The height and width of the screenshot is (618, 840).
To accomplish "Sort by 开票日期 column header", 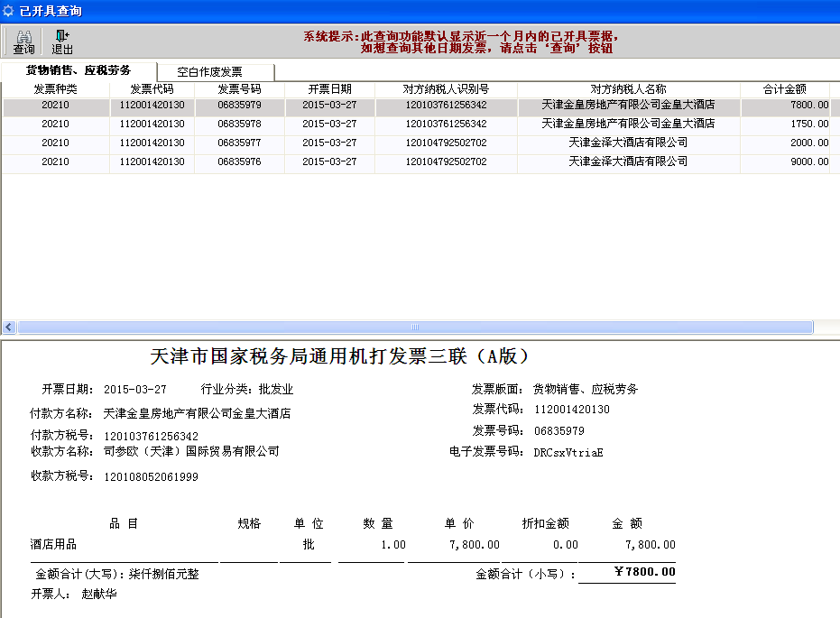I will tap(329, 89).
